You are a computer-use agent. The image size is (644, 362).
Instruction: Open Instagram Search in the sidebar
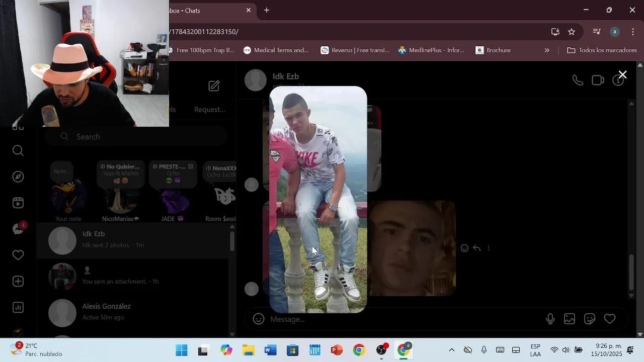pyautogui.click(x=18, y=151)
